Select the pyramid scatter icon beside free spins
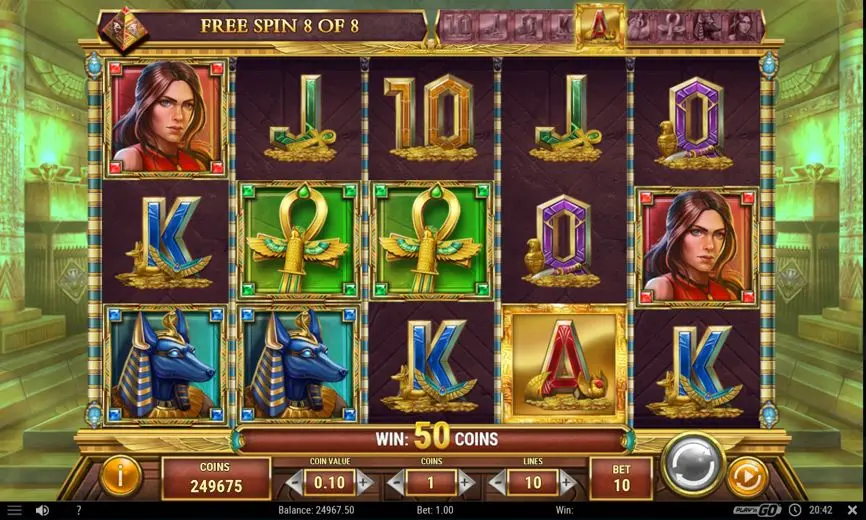Screen dimensions: 866x520 point(124,29)
